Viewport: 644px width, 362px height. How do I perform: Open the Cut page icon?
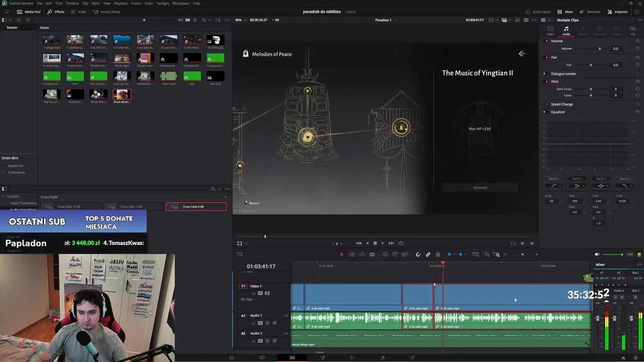click(x=262, y=357)
